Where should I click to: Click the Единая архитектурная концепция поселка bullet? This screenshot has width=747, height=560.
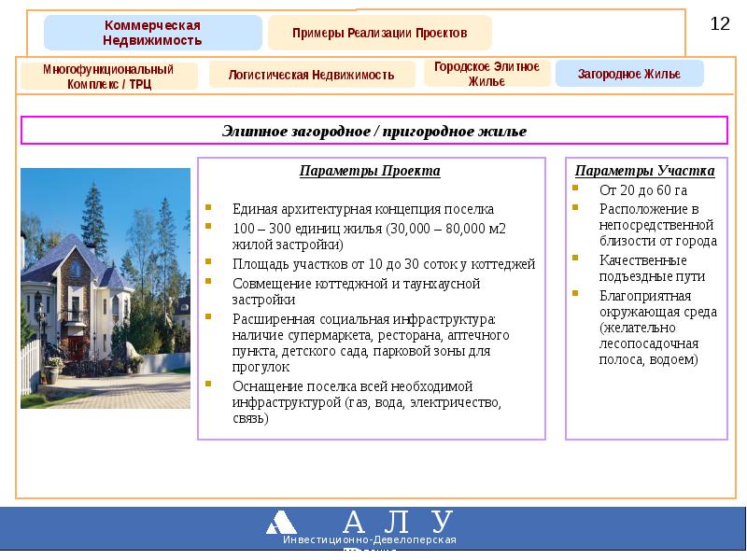tap(363, 209)
